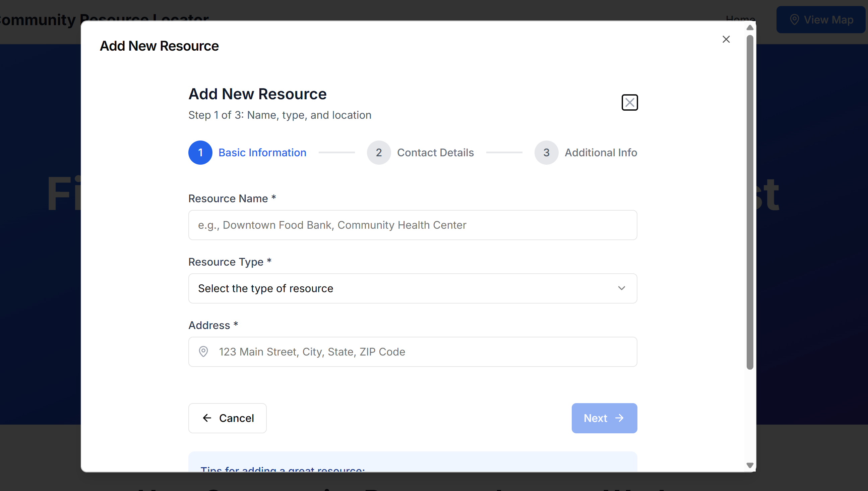Click the scrollbar up arrow
Viewport: 868px width, 491px height.
tap(749, 28)
